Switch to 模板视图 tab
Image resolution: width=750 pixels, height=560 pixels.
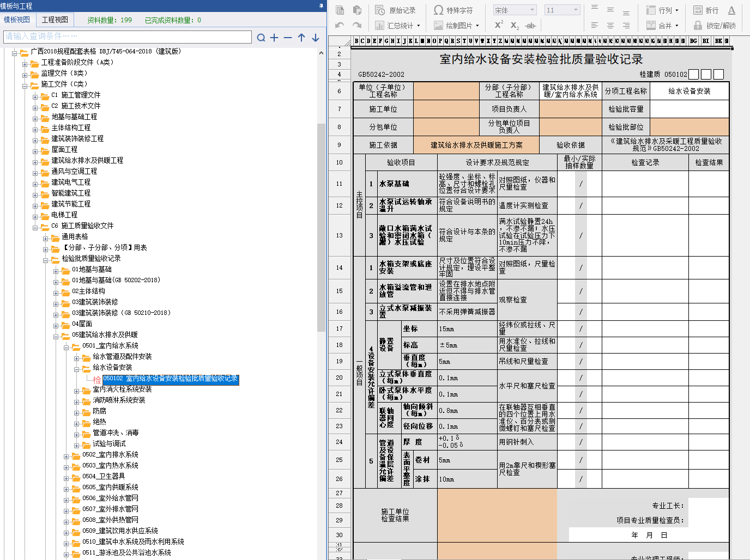[x=17, y=20]
